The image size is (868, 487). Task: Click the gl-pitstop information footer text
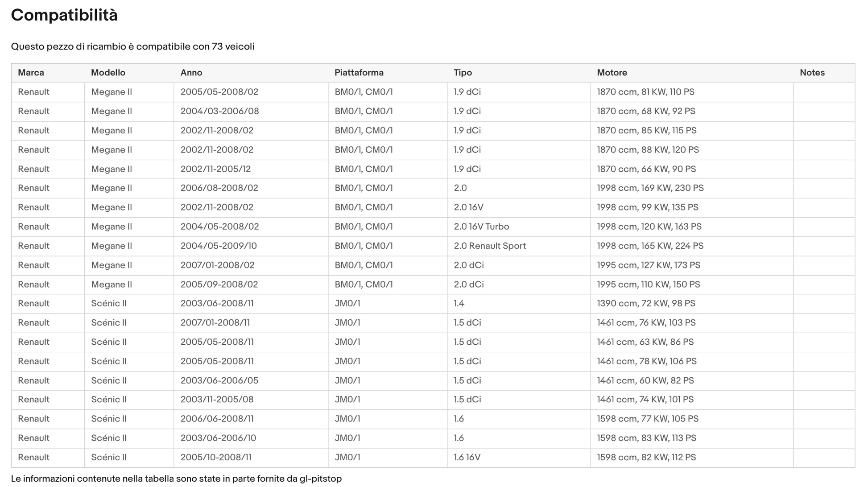[176, 479]
